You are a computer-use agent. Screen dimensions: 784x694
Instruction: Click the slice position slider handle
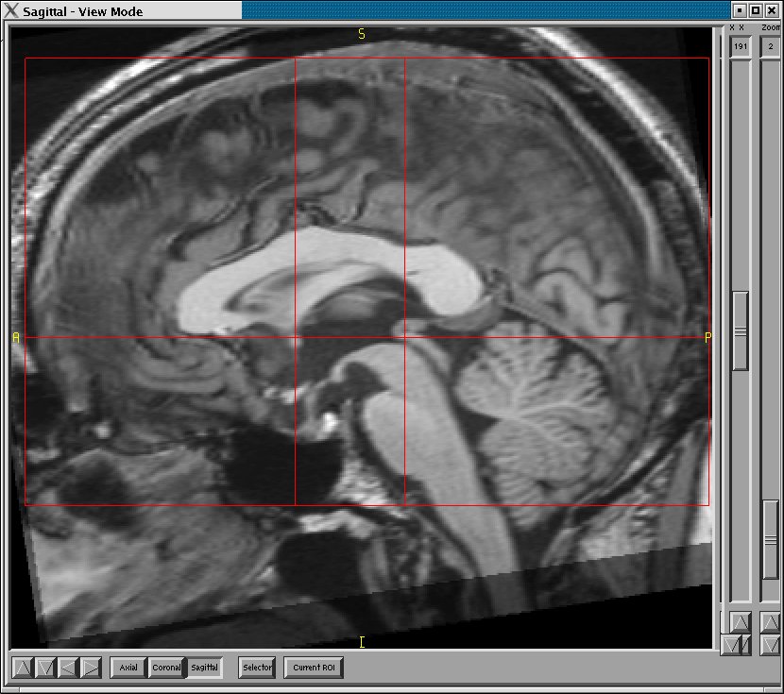point(741,330)
